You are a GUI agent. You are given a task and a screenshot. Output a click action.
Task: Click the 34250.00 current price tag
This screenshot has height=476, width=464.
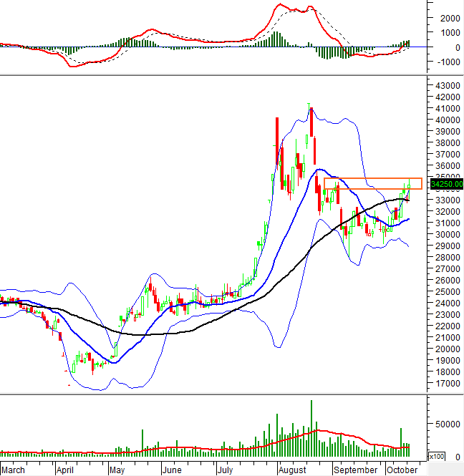pyautogui.click(x=445, y=184)
